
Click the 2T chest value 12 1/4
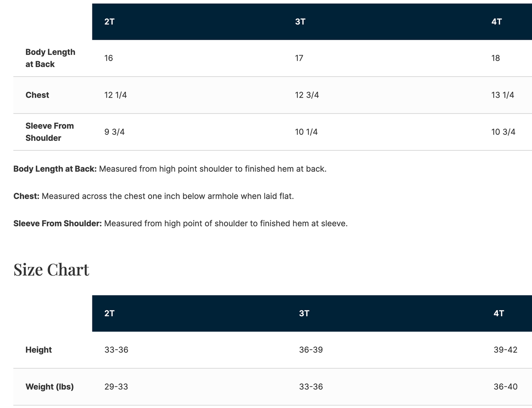tap(116, 95)
